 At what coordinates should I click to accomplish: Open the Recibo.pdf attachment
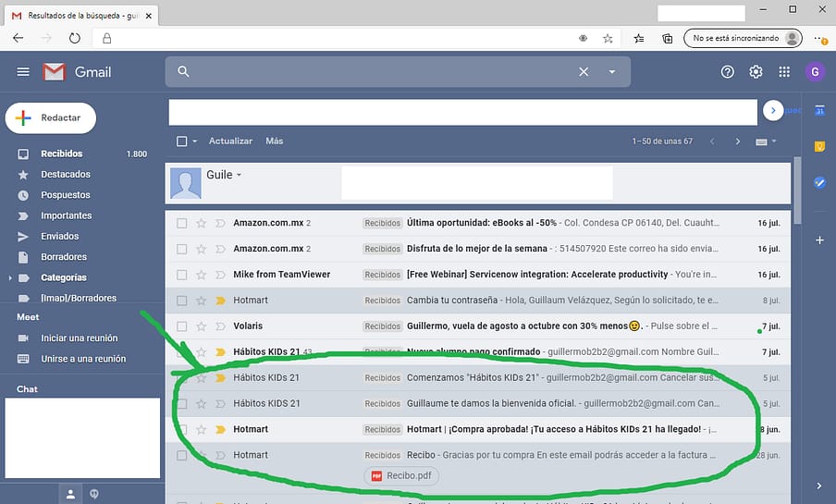[x=401, y=475]
